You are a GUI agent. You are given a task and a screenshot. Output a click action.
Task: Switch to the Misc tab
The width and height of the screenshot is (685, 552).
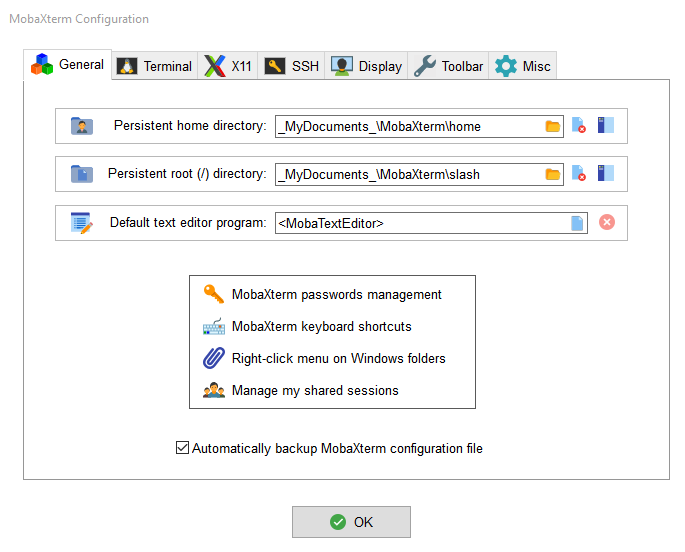click(523, 66)
